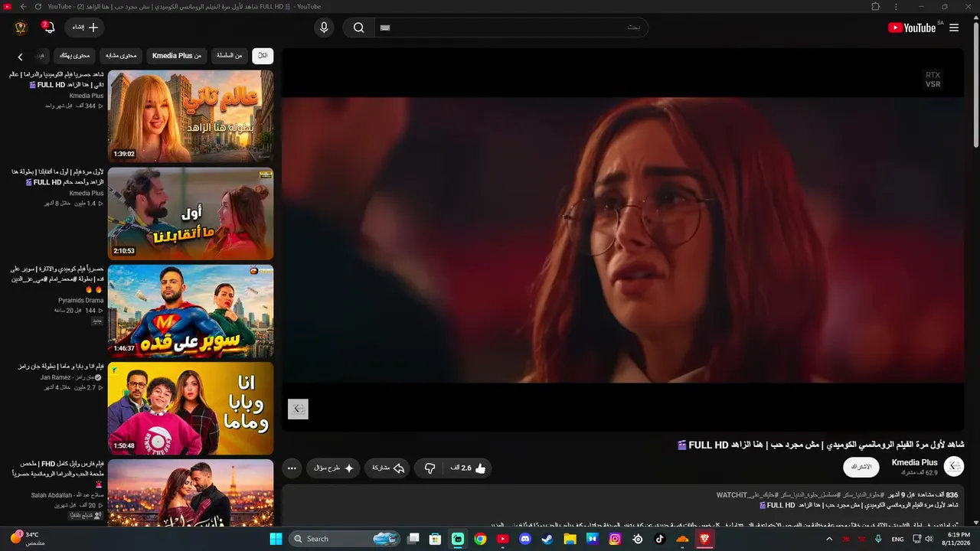Switch input language via ENG indicator
The height and width of the screenshot is (551, 980).
[897, 539]
